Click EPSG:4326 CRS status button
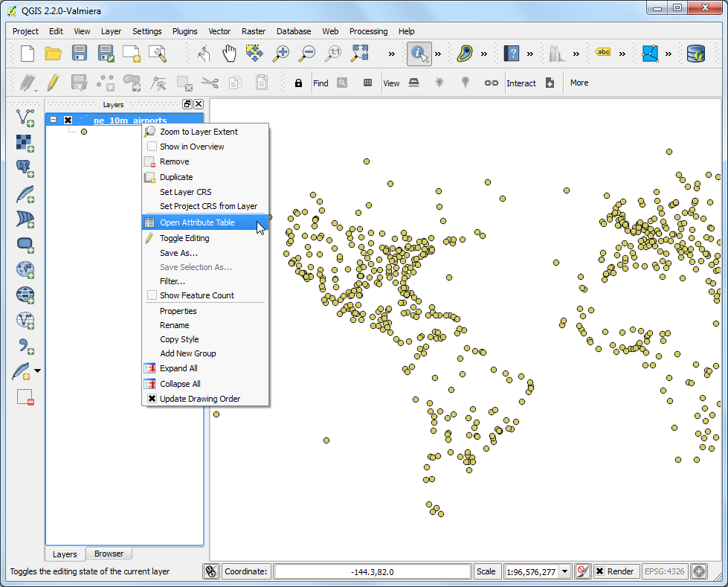Image resolution: width=728 pixels, height=587 pixels. pos(664,571)
